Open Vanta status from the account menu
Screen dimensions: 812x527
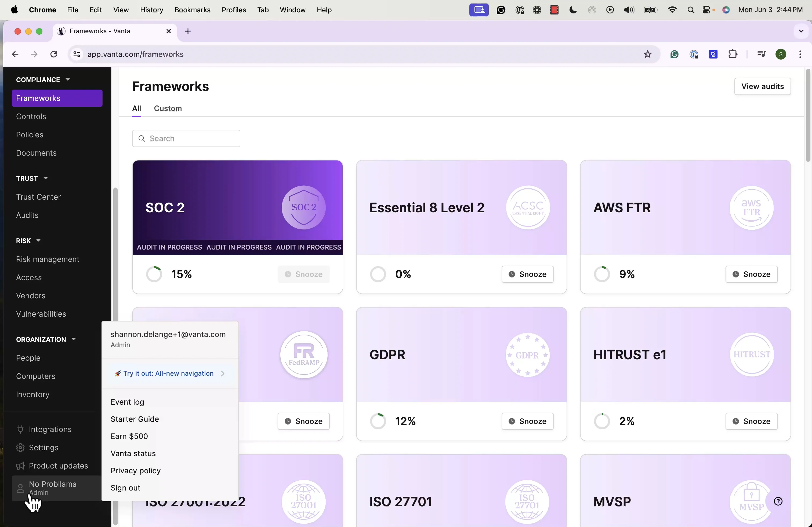[133, 453]
